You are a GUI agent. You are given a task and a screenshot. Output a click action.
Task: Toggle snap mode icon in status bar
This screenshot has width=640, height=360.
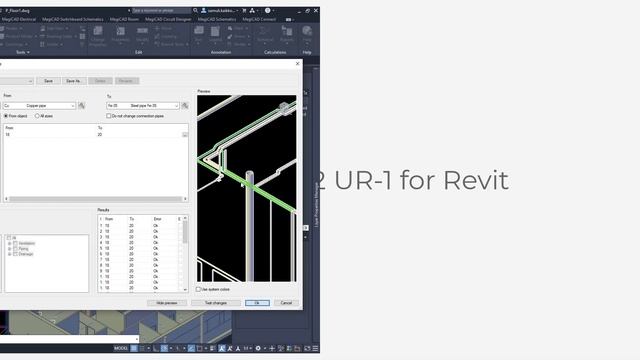click(142, 348)
